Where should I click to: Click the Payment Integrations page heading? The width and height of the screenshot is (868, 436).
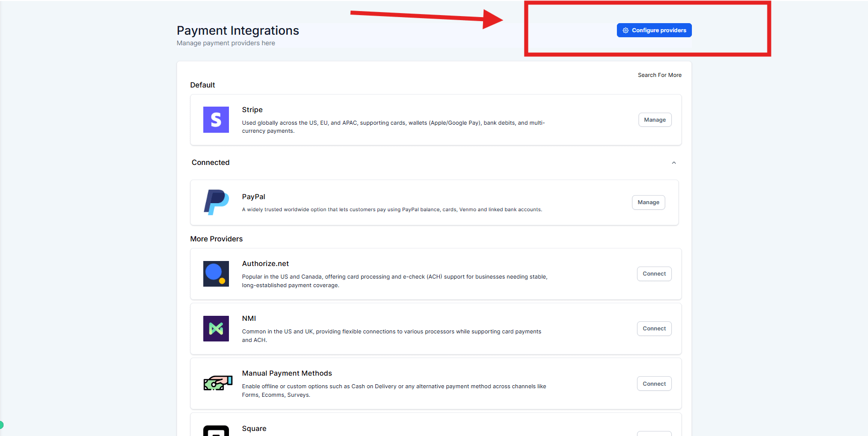pos(238,31)
